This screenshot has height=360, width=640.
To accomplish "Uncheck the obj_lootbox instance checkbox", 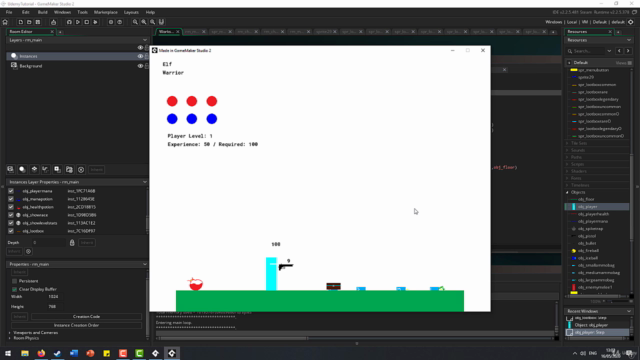I will pos(11,231).
